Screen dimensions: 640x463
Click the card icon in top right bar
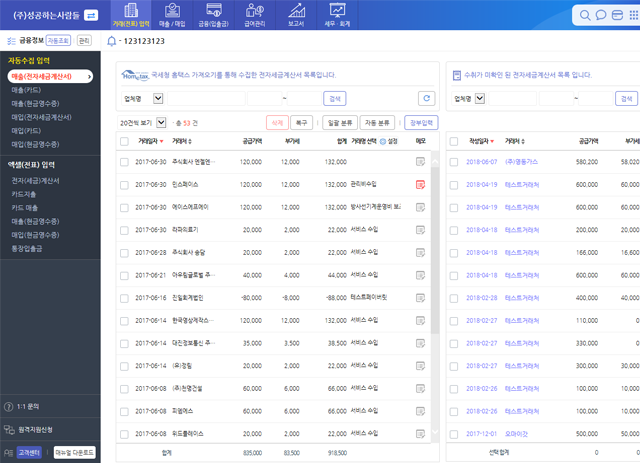[x=617, y=16]
